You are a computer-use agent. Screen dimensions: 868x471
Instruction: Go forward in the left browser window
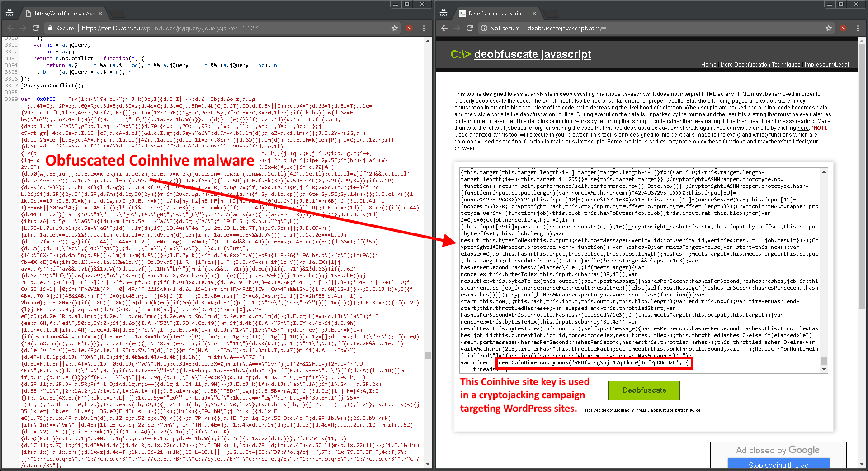[23, 28]
